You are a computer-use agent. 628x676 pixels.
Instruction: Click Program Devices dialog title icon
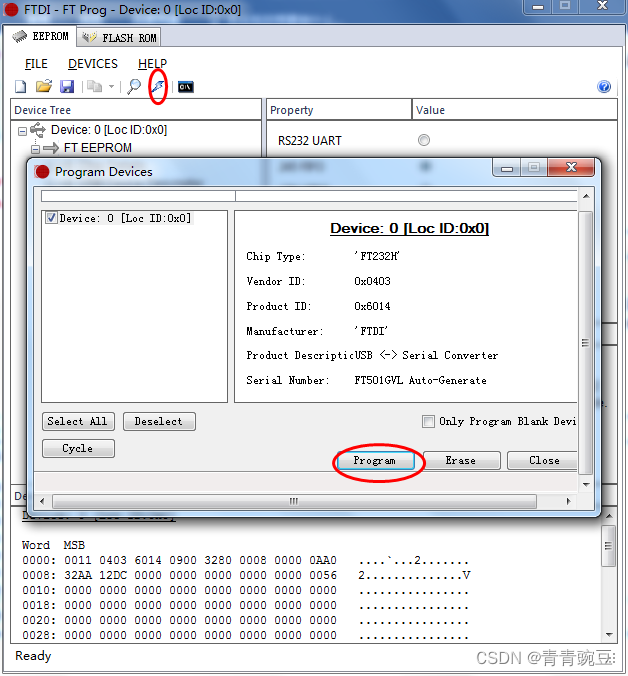(42, 172)
